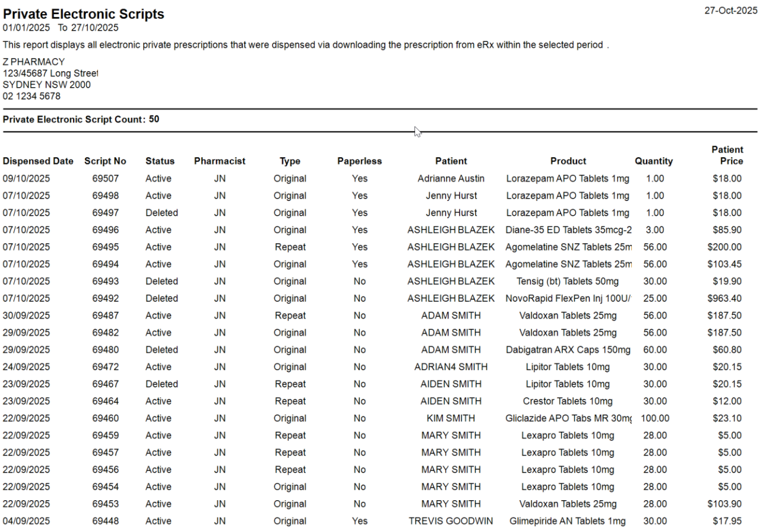Select the Paperless column header
The image size is (768, 532).
pyautogui.click(x=360, y=161)
